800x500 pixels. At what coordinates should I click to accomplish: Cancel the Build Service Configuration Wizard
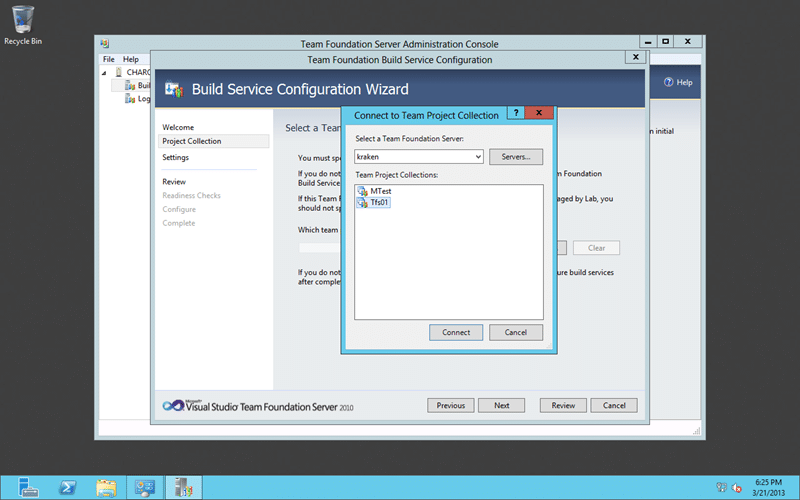614,406
